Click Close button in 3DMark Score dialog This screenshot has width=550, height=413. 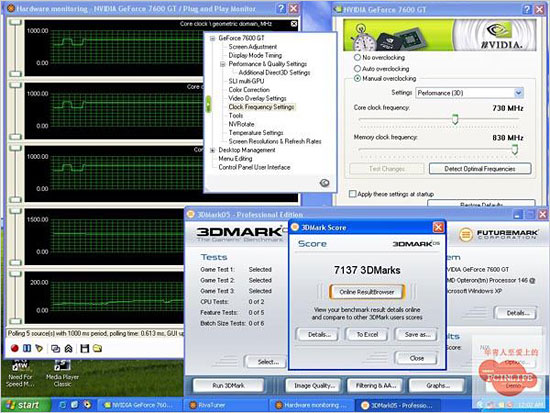point(417,358)
